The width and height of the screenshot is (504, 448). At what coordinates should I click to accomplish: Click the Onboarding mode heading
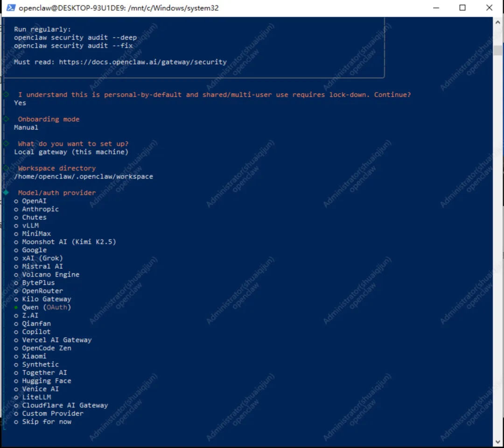point(49,119)
